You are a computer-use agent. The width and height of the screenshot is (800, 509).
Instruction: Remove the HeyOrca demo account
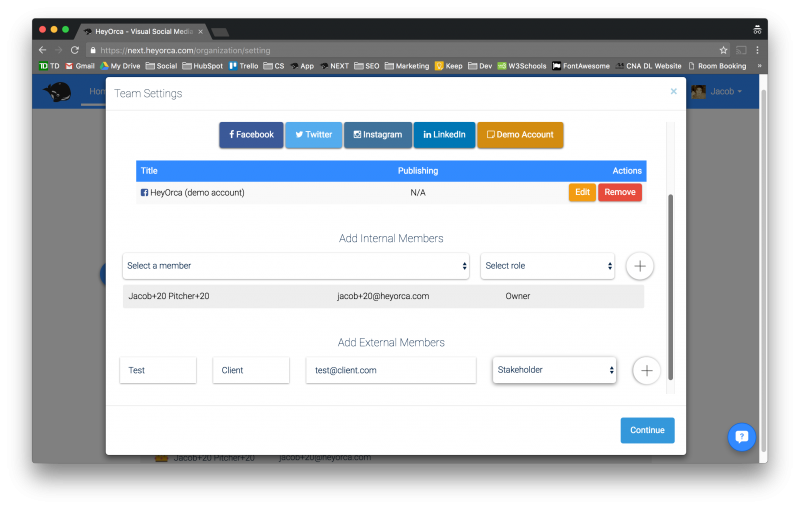coord(620,192)
